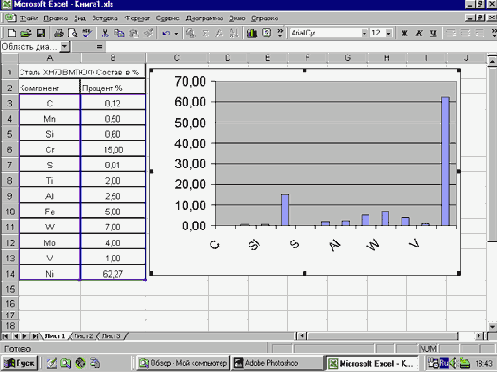Open Print Preview from the toolbar
The width and height of the screenshot is (497, 372).
click(73, 33)
